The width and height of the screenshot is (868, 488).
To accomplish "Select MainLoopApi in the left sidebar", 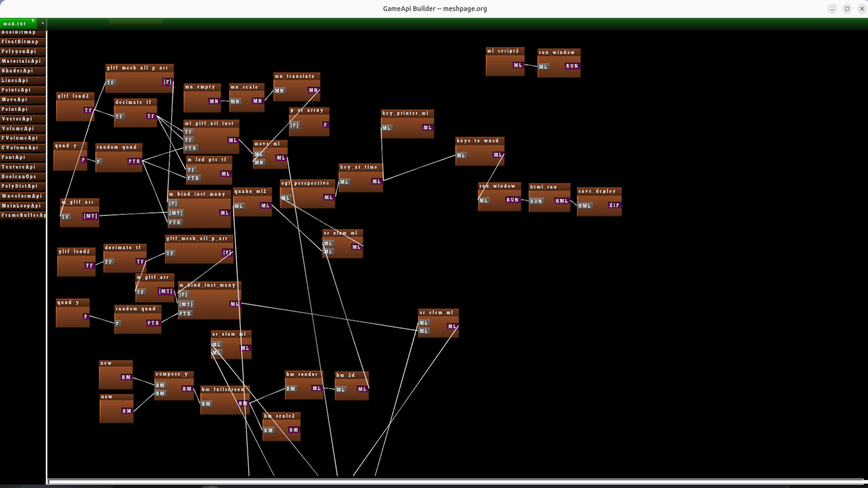I will pyautogui.click(x=21, y=206).
